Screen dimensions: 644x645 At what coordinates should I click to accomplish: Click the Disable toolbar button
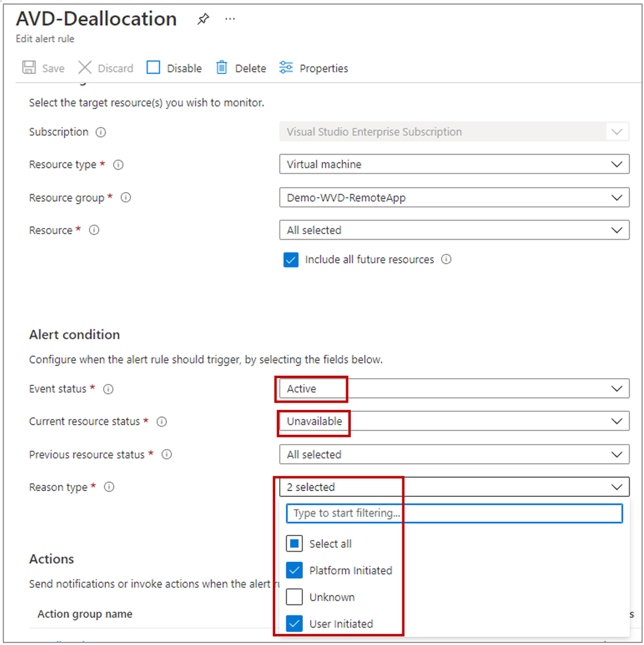point(175,68)
